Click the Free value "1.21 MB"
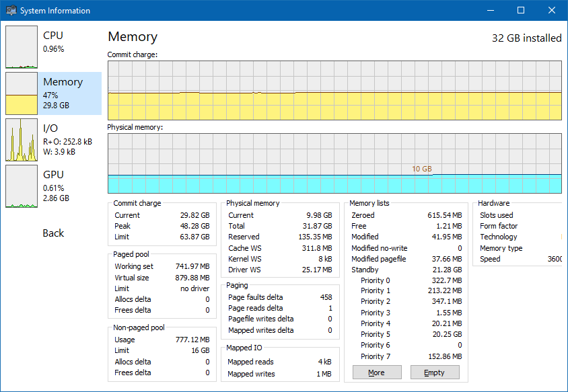568x392 pixels. point(449,226)
